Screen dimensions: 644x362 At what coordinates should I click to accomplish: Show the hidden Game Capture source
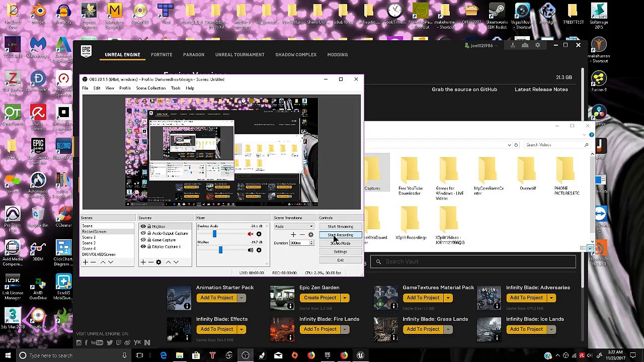click(143, 240)
